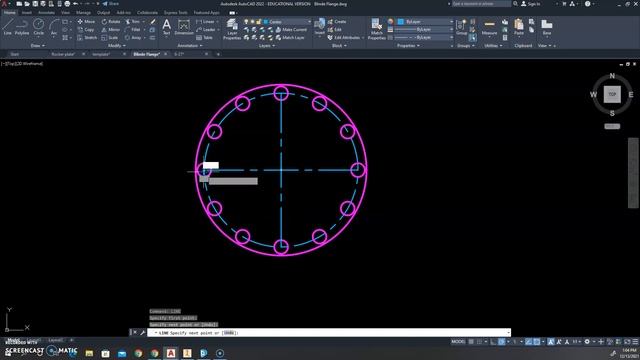Viewport: 640px width, 360px height.
Task: Click Match Properties tool
Action: [376, 29]
